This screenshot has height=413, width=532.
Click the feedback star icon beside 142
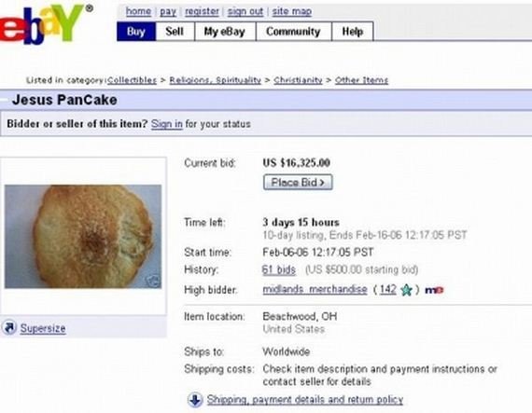(406, 290)
